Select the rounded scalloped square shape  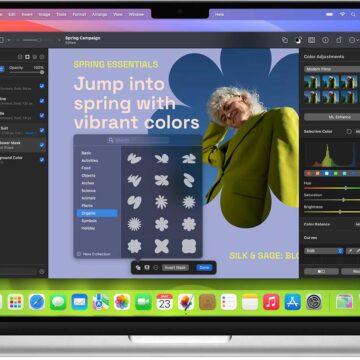click(x=189, y=246)
